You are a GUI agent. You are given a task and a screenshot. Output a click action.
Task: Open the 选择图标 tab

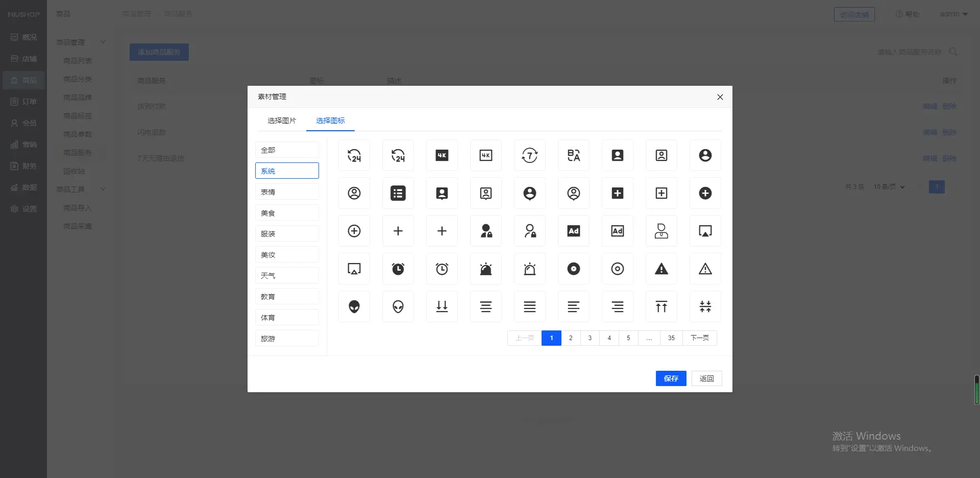click(330, 121)
